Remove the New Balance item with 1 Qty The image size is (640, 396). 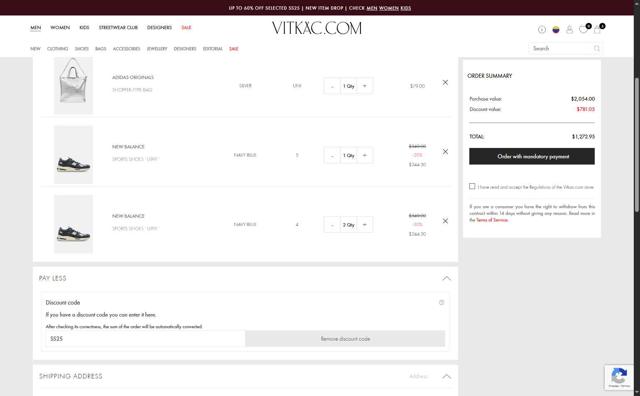pyautogui.click(x=445, y=151)
